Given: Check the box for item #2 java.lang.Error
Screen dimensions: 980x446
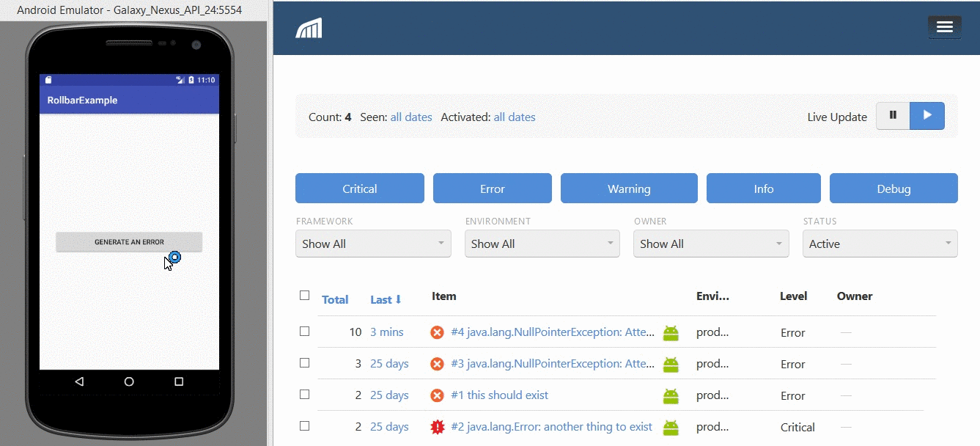Looking at the screenshot, I should 304,425.
